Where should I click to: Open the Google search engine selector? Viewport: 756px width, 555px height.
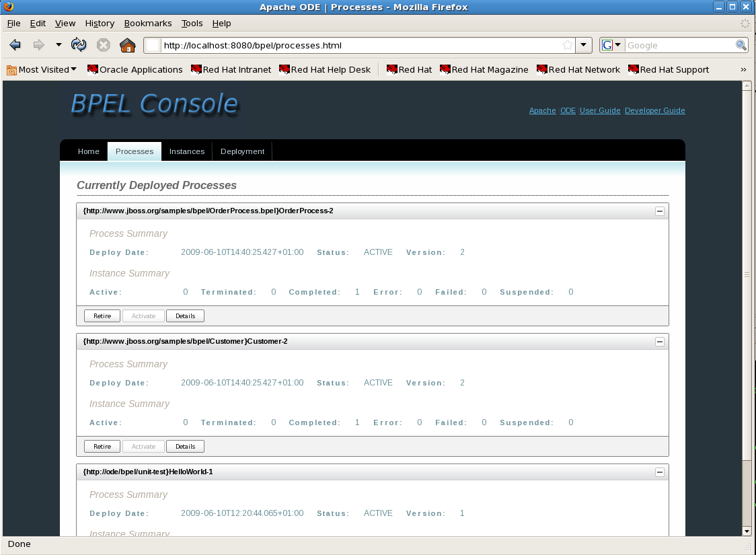click(x=612, y=45)
